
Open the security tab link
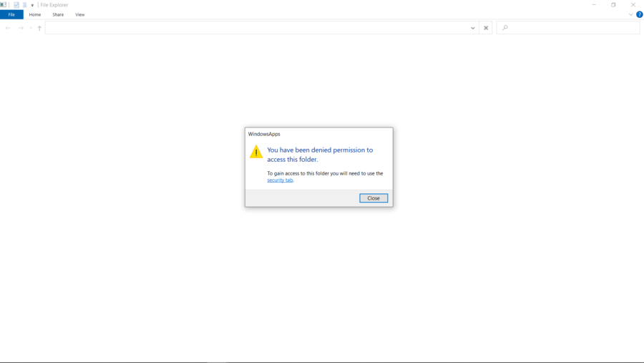click(x=280, y=180)
